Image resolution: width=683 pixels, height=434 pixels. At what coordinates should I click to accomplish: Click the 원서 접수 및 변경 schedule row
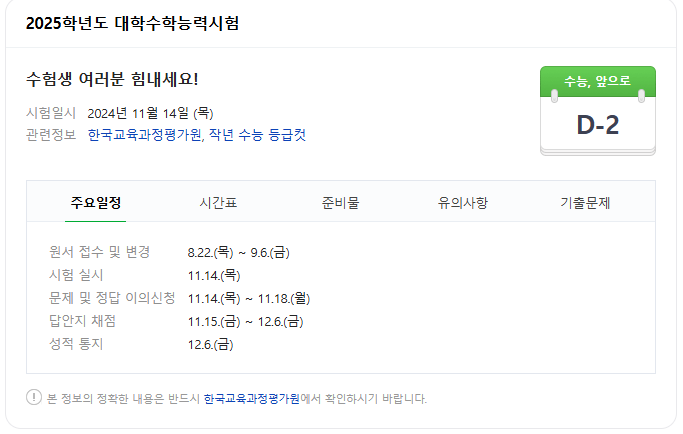pos(99,252)
